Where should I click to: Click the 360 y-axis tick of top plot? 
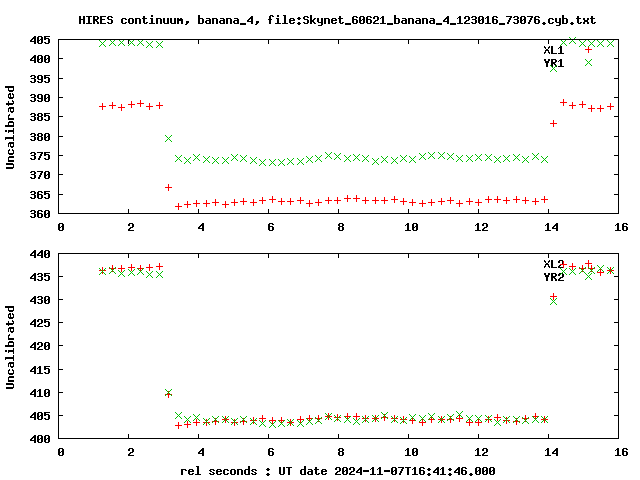pyautogui.click(x=40, y=214)
